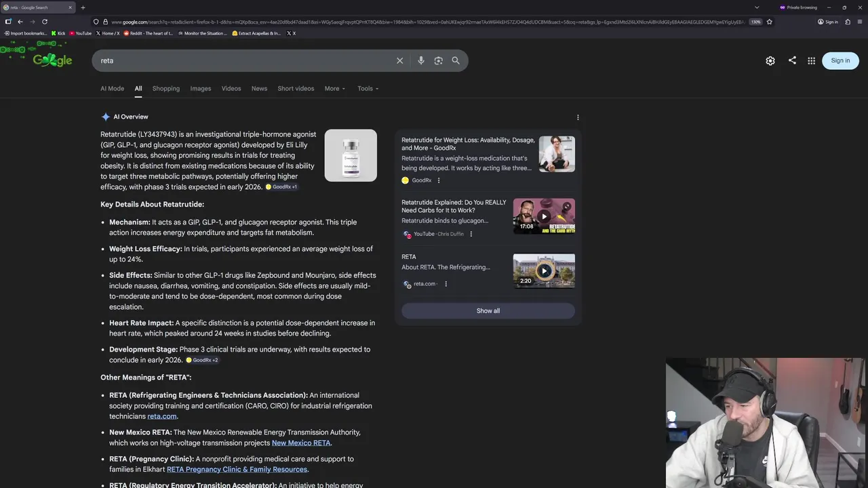The height and width of the screenshot is (488, 868).
Task: Open Firefox View icon left of back arrow
Action: pyautogui.click(x=8, y=22)
